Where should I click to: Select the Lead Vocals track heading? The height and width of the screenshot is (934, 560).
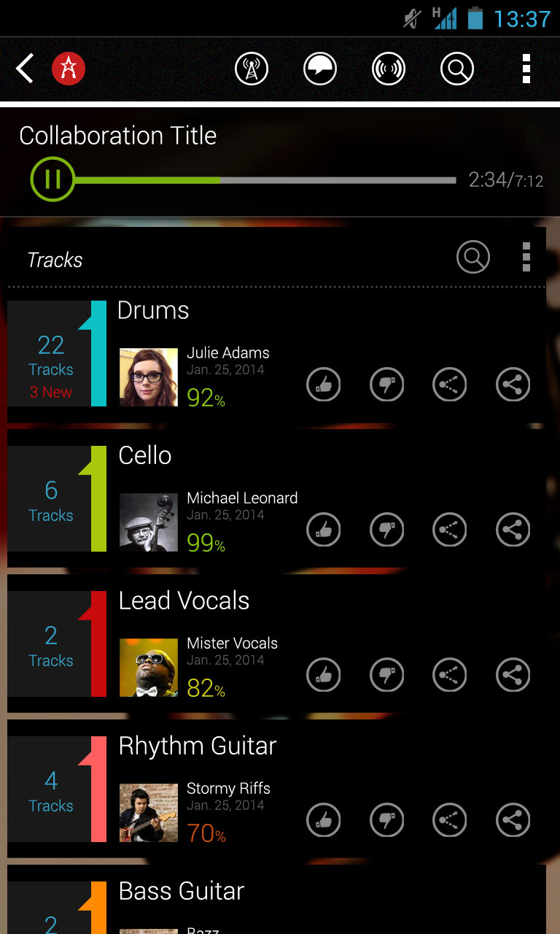[x=184, y=601]
